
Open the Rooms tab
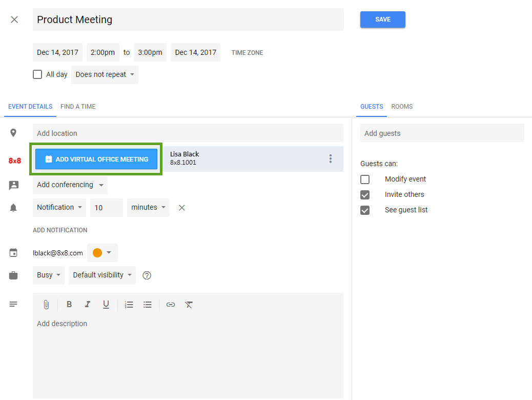[x=402, y=107]
